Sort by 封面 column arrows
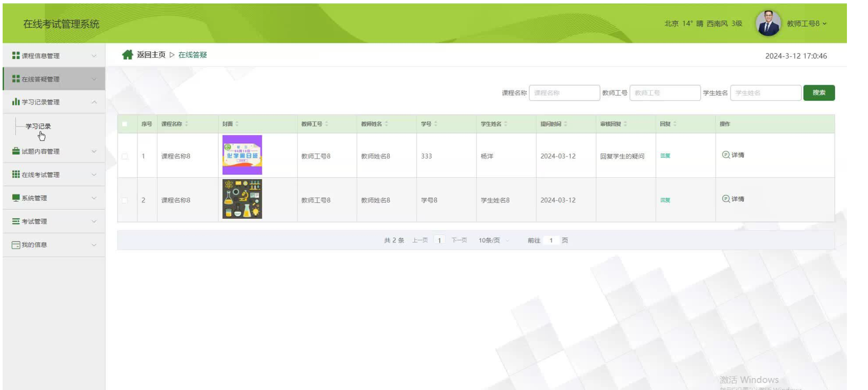Viewport: 868px width, 390px height. point(237,124)
